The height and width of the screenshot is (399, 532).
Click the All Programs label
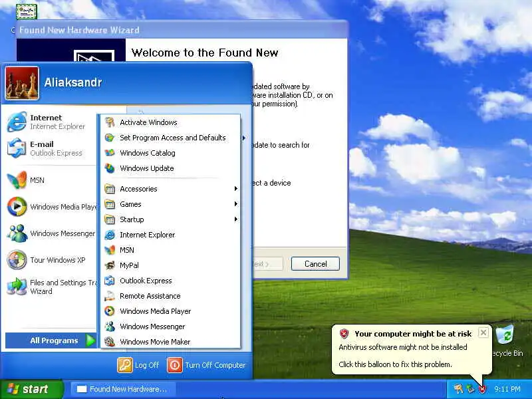(x=54, y=340)
